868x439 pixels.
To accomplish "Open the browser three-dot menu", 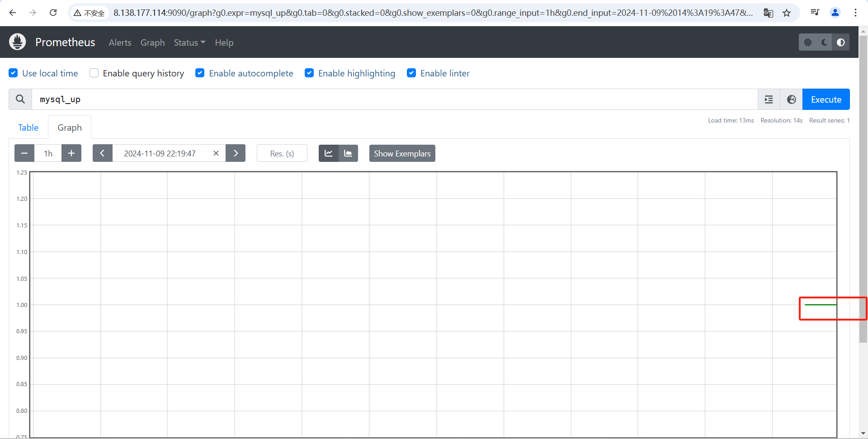I will 855,13.
